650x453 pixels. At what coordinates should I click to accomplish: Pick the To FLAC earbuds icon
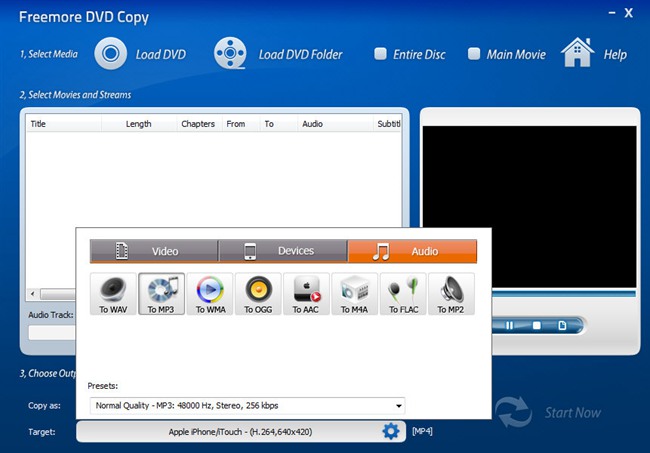click(403, 294)
